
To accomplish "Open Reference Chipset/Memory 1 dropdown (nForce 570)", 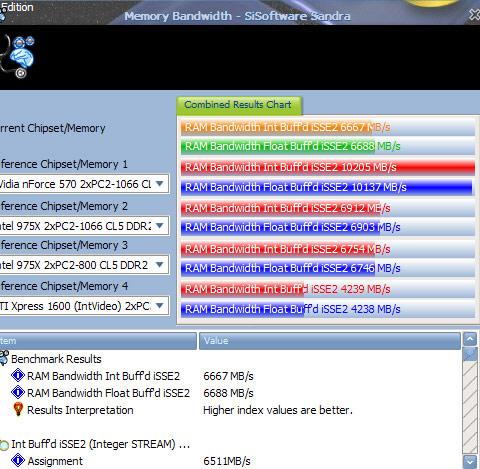I will coord(84,184).
